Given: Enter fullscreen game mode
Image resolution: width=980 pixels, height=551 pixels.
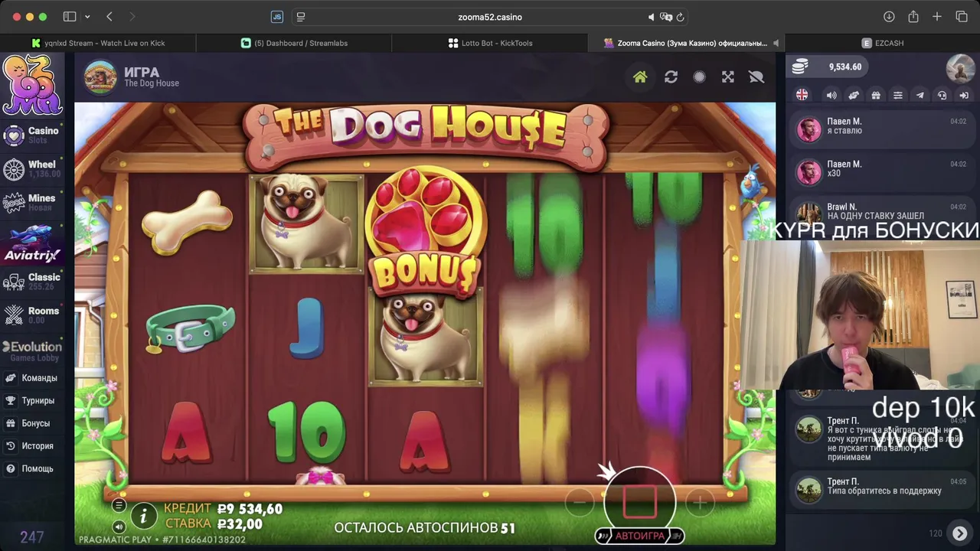Looking at the screenshot, I should point(728,77).
